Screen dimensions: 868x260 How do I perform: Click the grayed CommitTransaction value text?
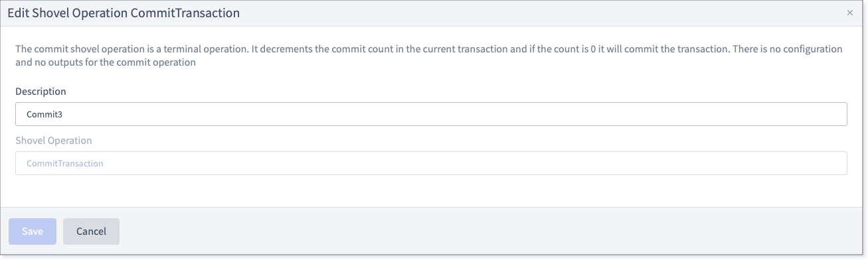(64, 163)
